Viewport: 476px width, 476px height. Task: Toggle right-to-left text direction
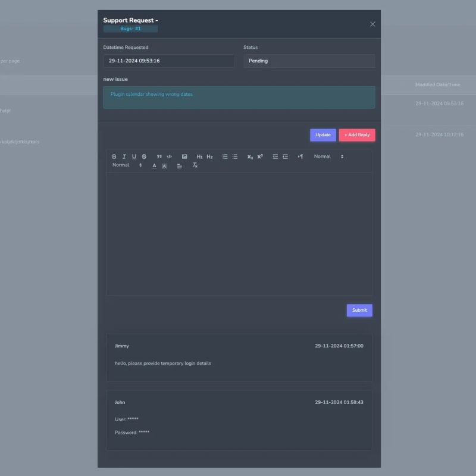click(300, 156)
